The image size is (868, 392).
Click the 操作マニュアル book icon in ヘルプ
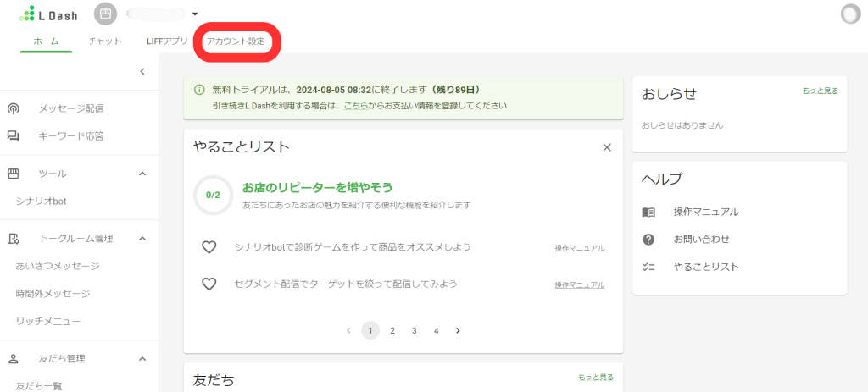pyautogui.click(x=648, y=212)
